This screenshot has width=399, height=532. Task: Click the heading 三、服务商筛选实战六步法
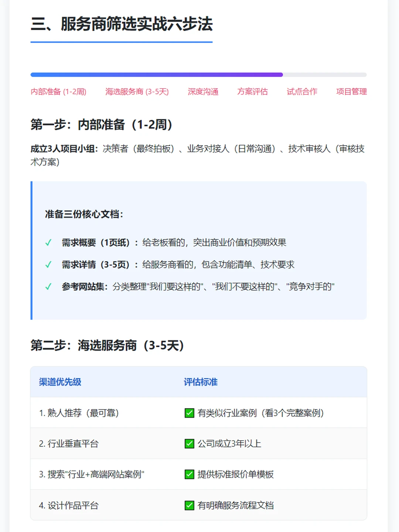click(x=122, y=24)
